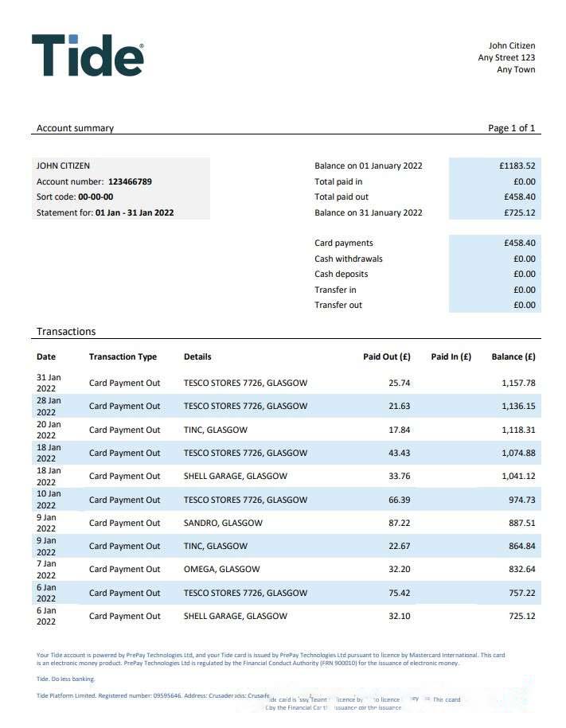Select the account number 123466789

click(130, 181)
